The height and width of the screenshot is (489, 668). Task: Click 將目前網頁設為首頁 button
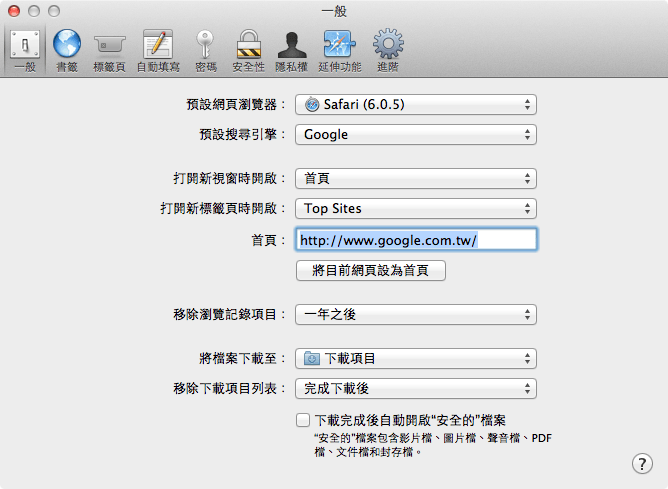[x=371, y=270]
